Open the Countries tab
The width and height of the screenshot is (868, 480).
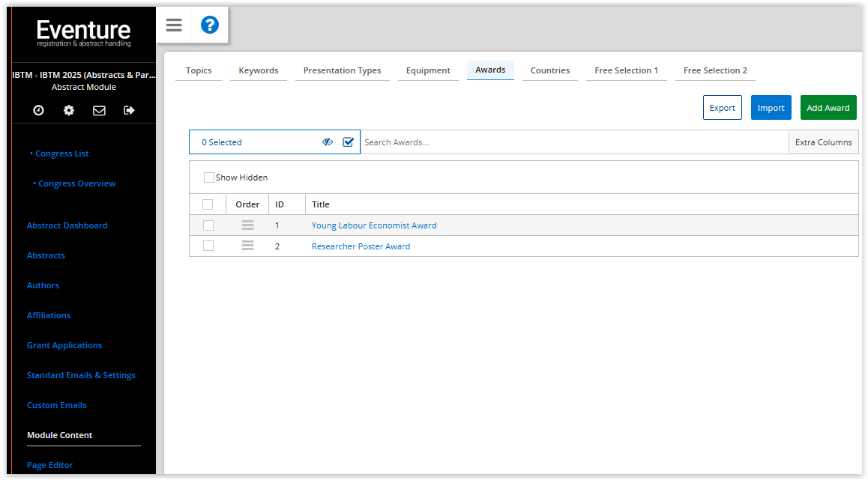(x=549, y=70)
